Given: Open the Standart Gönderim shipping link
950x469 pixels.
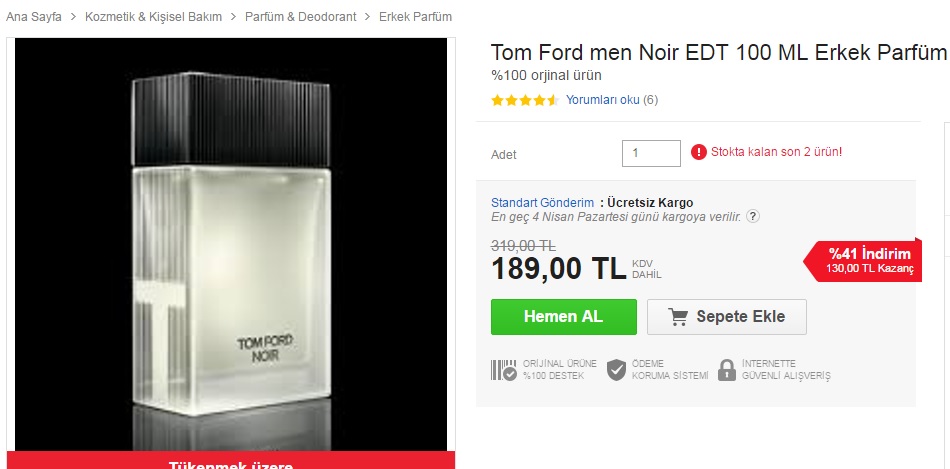Looking at the screenshot, I should point(542,203).
